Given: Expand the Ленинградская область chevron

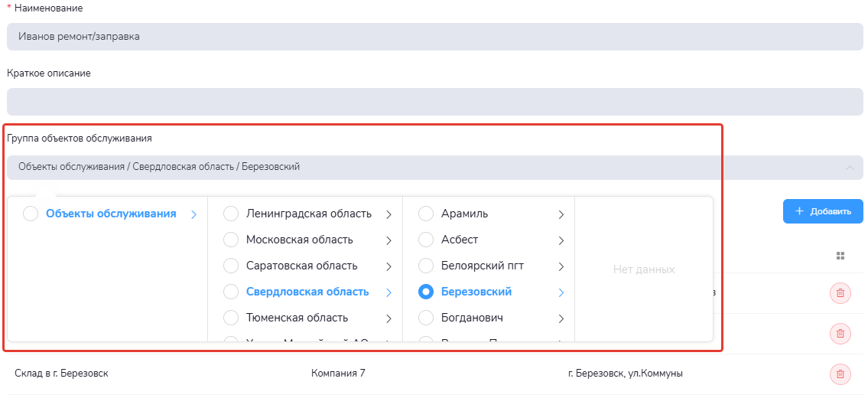Looking at the screenshot, I should tap(388, 214).
